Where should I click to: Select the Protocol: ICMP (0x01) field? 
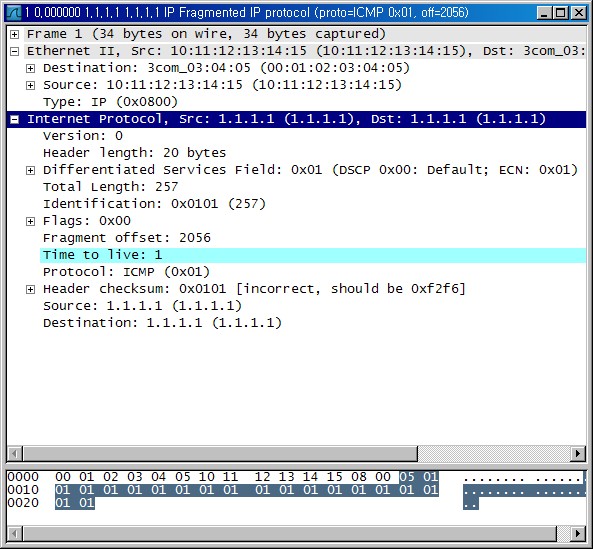click(126, 272)
